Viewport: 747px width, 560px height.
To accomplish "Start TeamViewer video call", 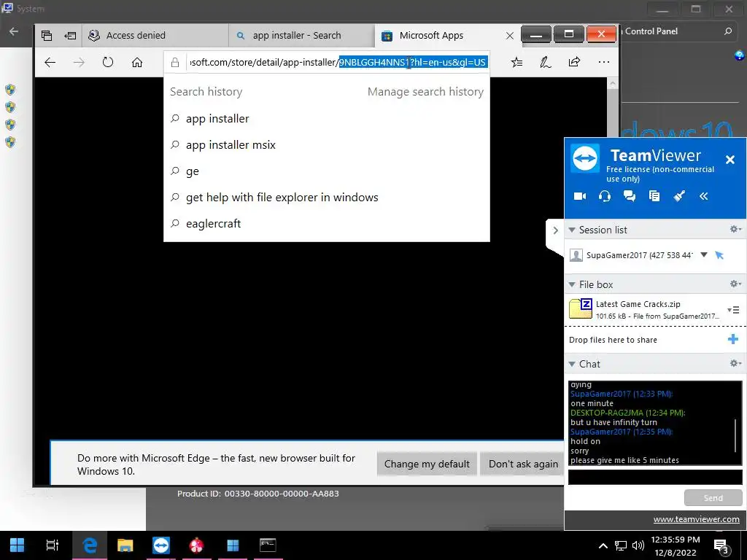I will click(580, 196).
